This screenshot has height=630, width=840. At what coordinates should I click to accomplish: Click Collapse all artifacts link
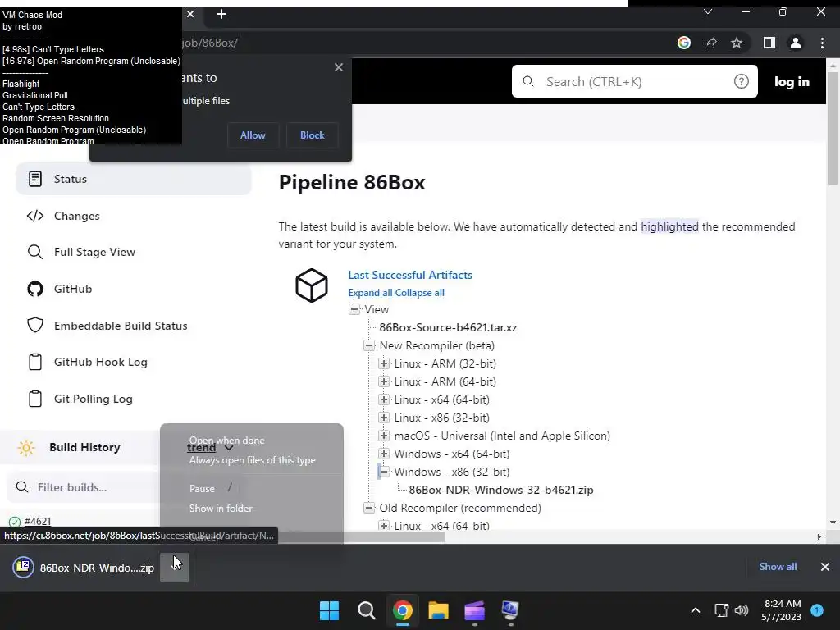click(419, 293)
